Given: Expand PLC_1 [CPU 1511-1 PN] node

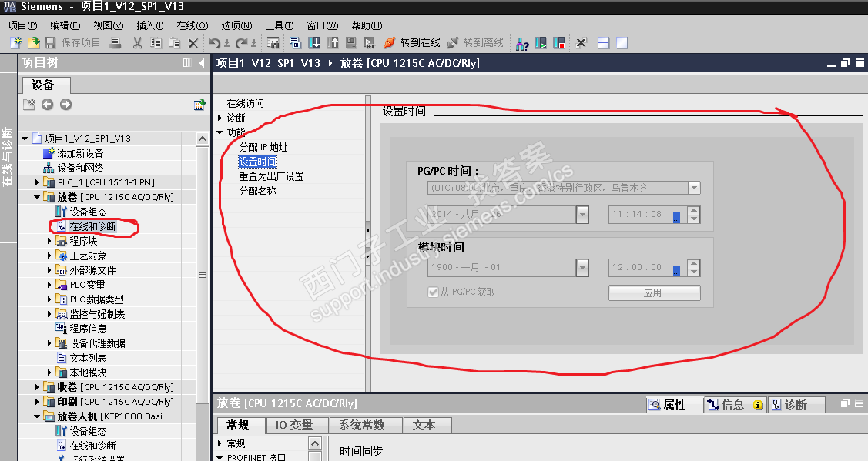Looking at the screenshot, I should (x=37, y=182).
